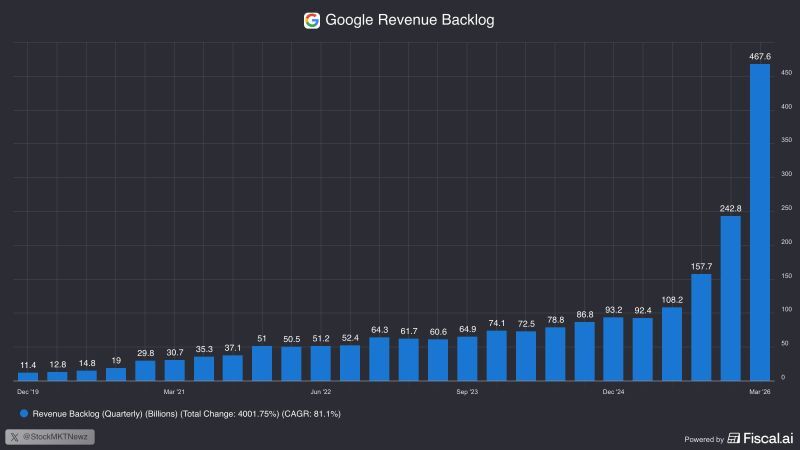This screenshot has height=450, width=800.
Task: Select the bar labeled 86.8
Action: pos(585,351)
